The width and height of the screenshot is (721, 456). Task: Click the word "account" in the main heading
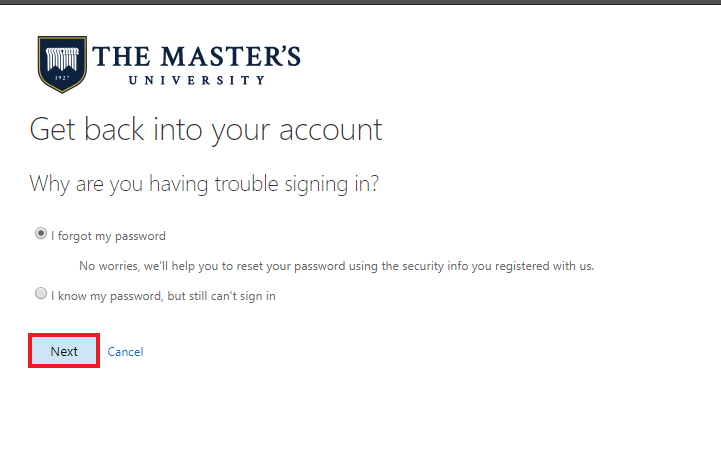331,131
